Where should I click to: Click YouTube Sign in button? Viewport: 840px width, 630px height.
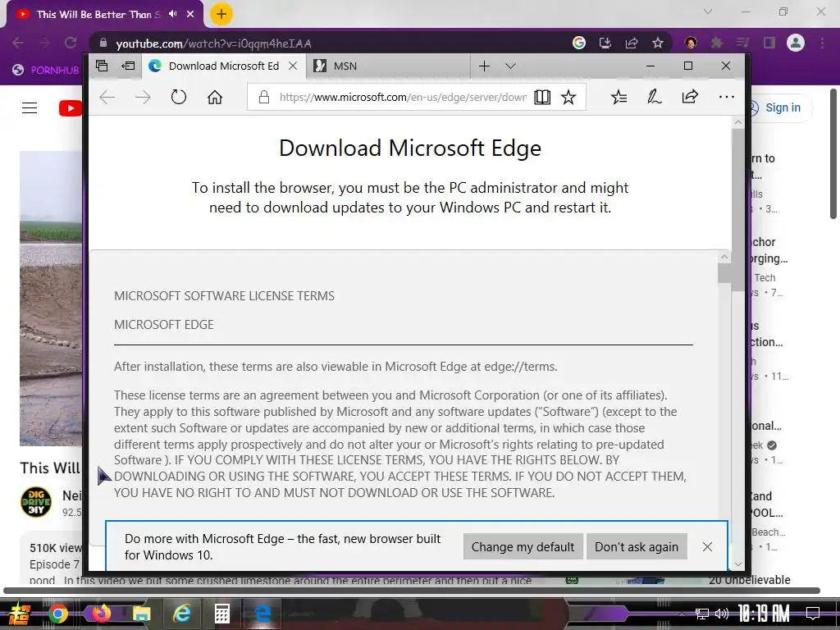pos(783,107)
